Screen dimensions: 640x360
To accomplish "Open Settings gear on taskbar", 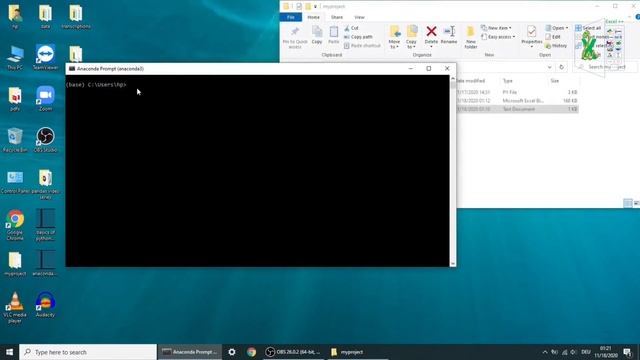I will coord(232,352).
